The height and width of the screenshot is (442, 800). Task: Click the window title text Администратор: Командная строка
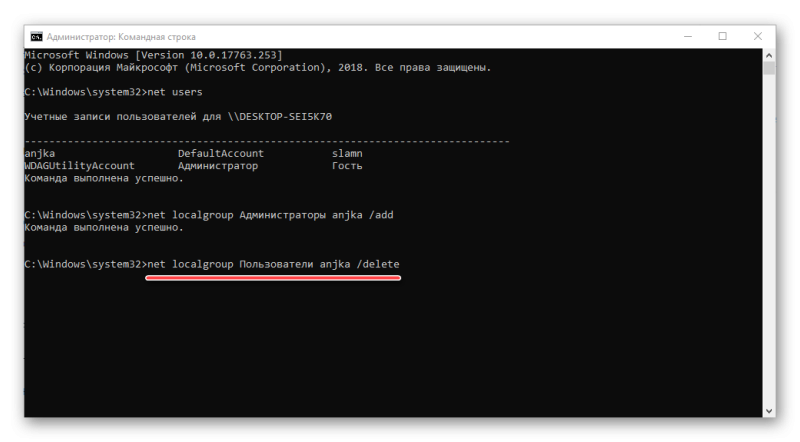point(121,37)
